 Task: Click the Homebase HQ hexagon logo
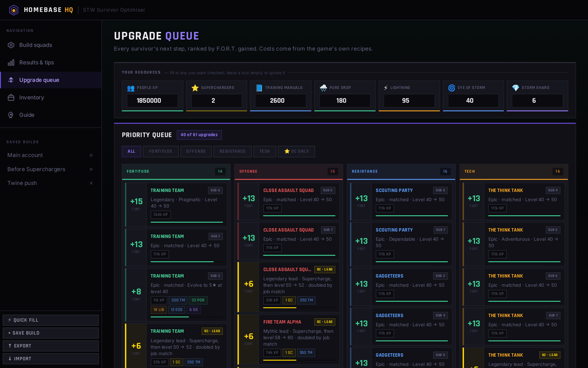pos(14,10)
